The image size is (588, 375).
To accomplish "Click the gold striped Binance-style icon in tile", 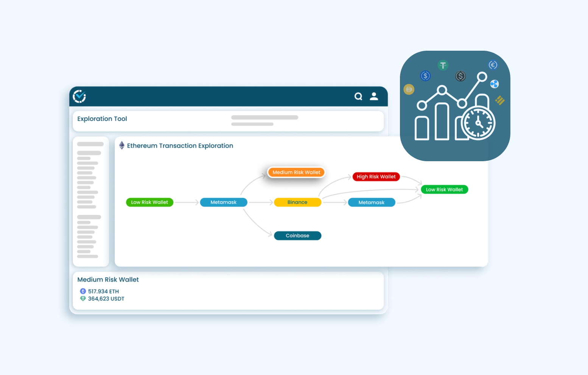I will [x=500, y=100].
